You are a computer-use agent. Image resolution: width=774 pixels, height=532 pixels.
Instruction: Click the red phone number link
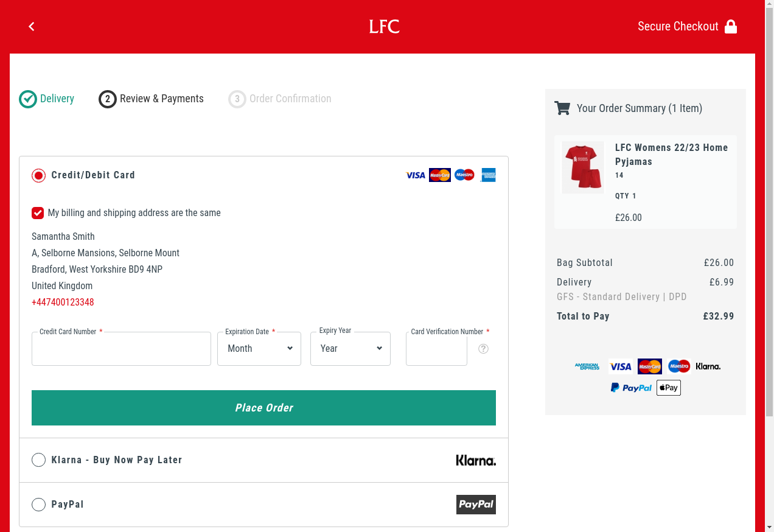63,303
